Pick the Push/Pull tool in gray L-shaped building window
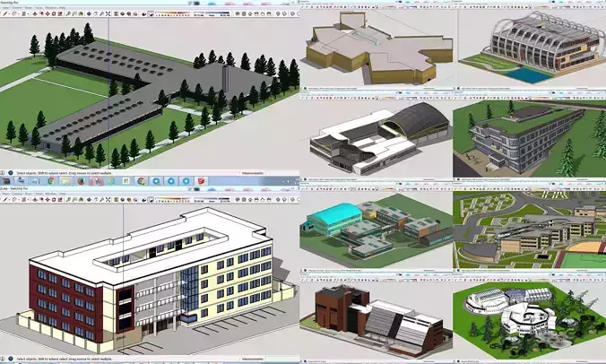Viewport: 606px width, 364px height. [x=35, y=13]
